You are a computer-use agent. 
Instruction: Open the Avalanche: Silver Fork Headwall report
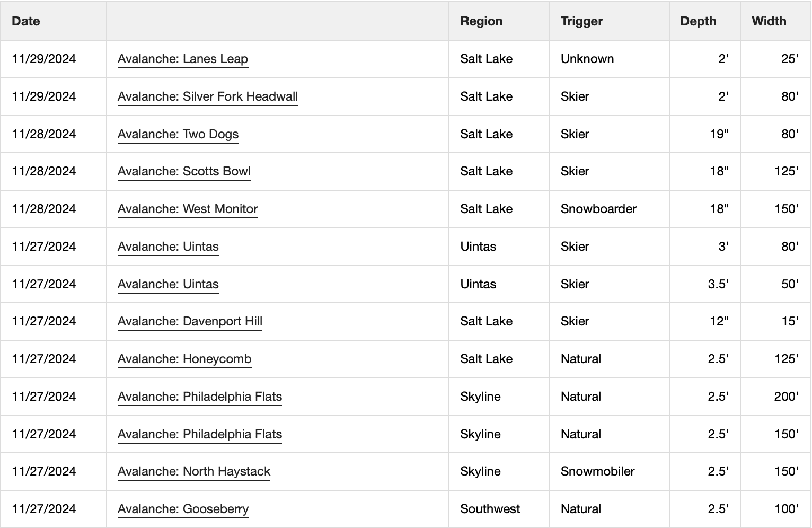point(208,96)
